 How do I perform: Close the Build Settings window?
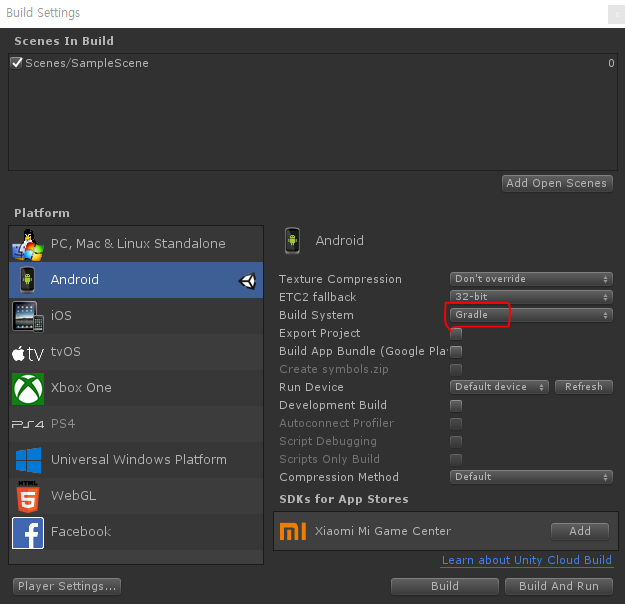(617, 15)
